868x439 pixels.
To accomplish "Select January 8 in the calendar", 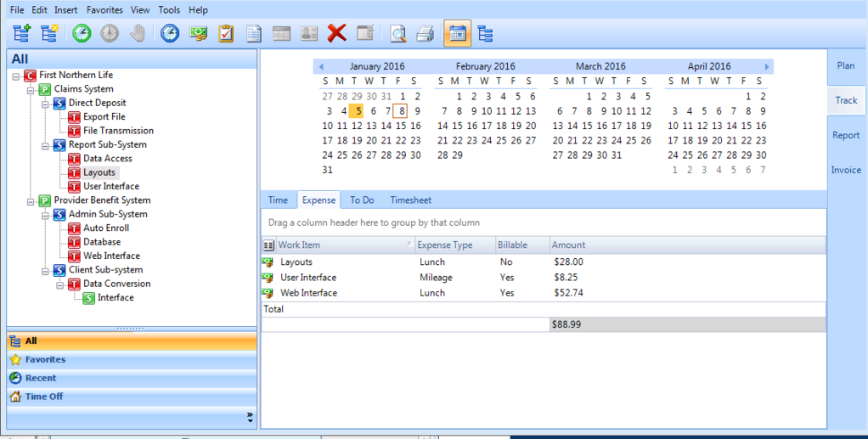I will (x=402, y=111).
